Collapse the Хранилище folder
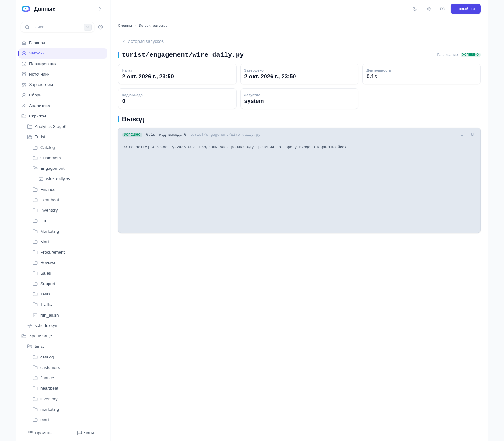The height and width of the screenshot is (441, 504). pyautogui.click(x=63, y=336)
